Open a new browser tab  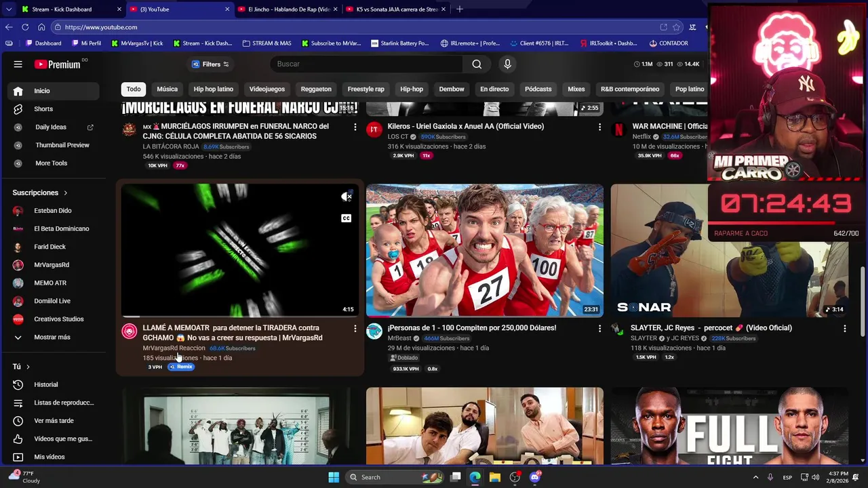(x=459, y=9)
